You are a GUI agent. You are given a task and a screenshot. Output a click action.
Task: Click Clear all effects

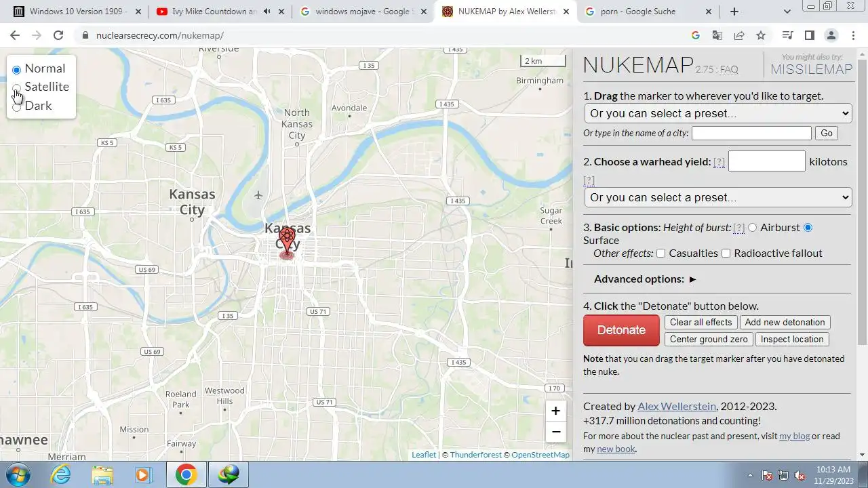[x=701, y=323]
